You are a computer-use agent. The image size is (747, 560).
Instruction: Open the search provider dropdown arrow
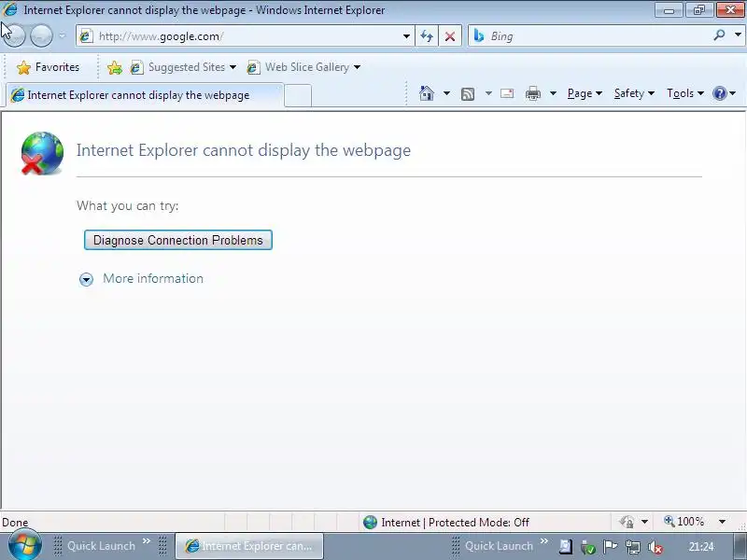point(738,35)
